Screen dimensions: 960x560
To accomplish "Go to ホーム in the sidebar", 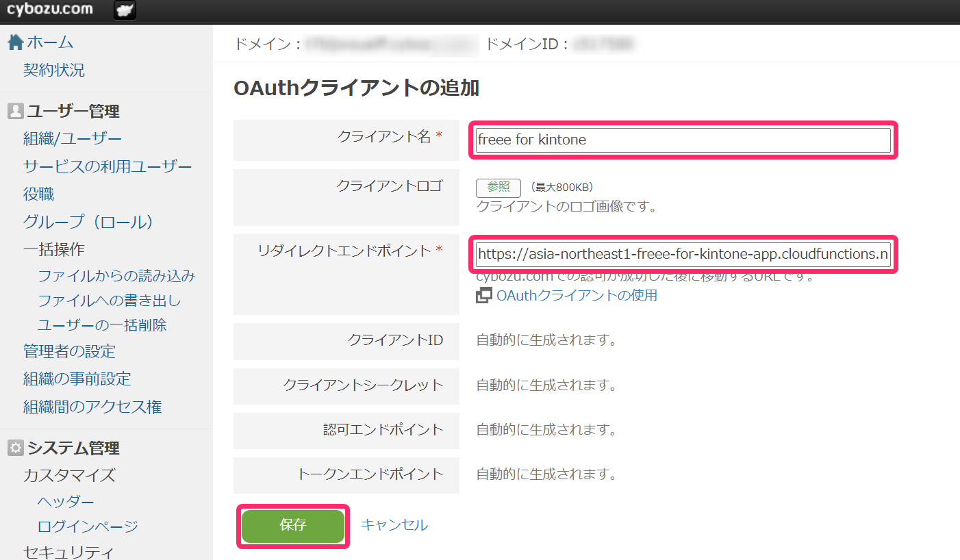I will [x=50, y=42].
